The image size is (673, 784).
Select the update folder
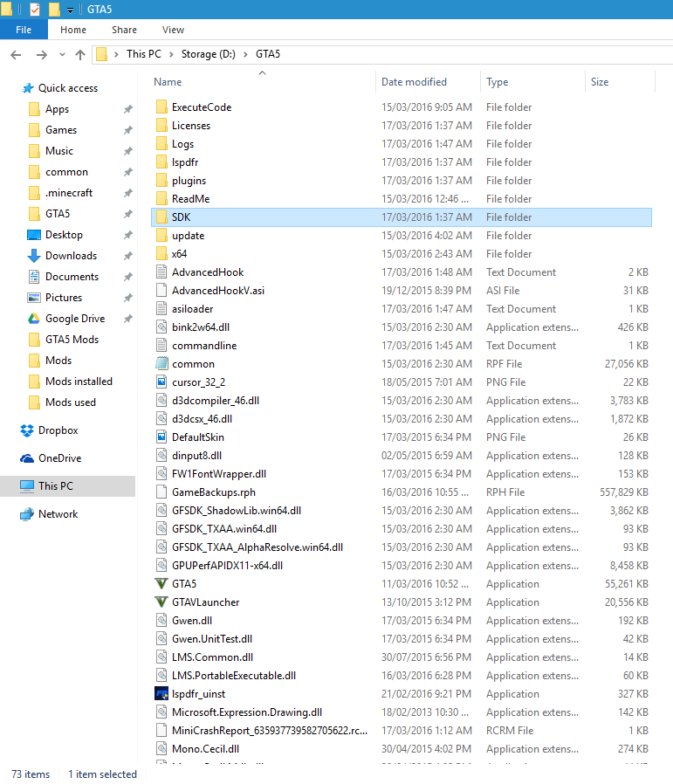coord(401,236)
